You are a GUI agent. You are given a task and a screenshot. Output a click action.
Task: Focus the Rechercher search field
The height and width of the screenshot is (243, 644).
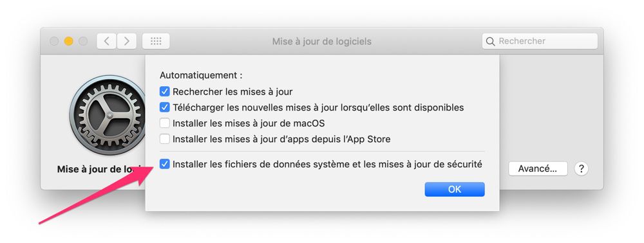tap(540, 41)
